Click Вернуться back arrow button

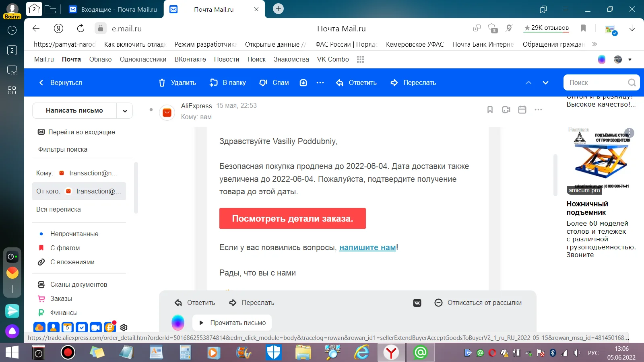[x=60, y=82]
